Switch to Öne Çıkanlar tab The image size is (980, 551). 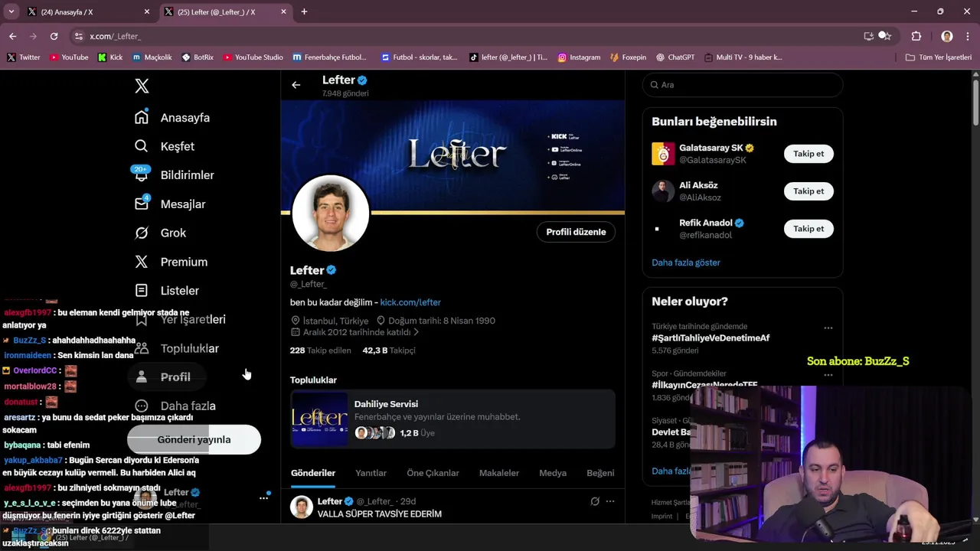pos(433,473)
